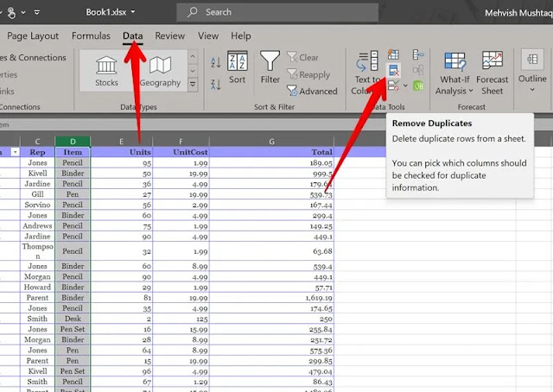This screenshot has height=392, width=553.
Task: Open the What-If Analysis menu
Action: [454, 73]
